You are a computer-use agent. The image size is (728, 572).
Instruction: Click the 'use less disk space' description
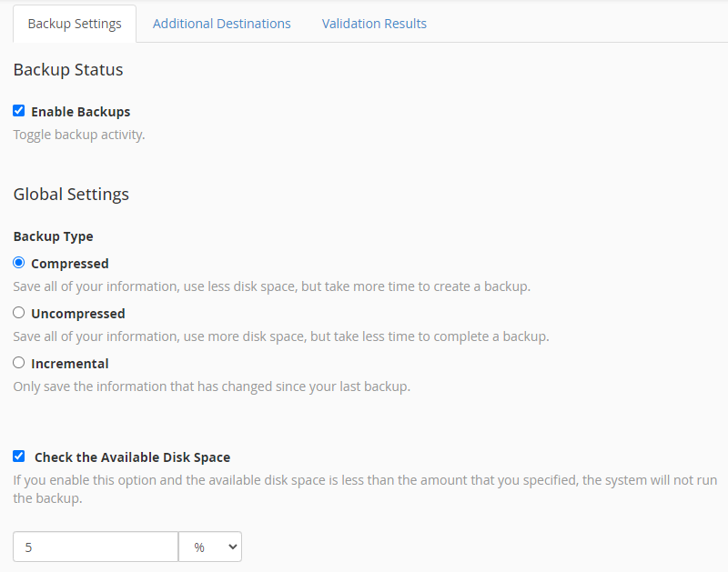pos(271,286)
